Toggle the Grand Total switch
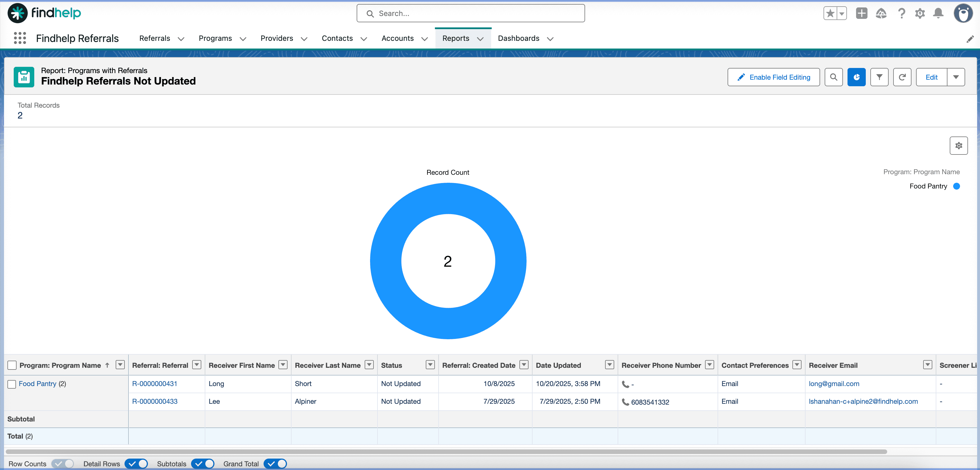 [x=275, y=463]
